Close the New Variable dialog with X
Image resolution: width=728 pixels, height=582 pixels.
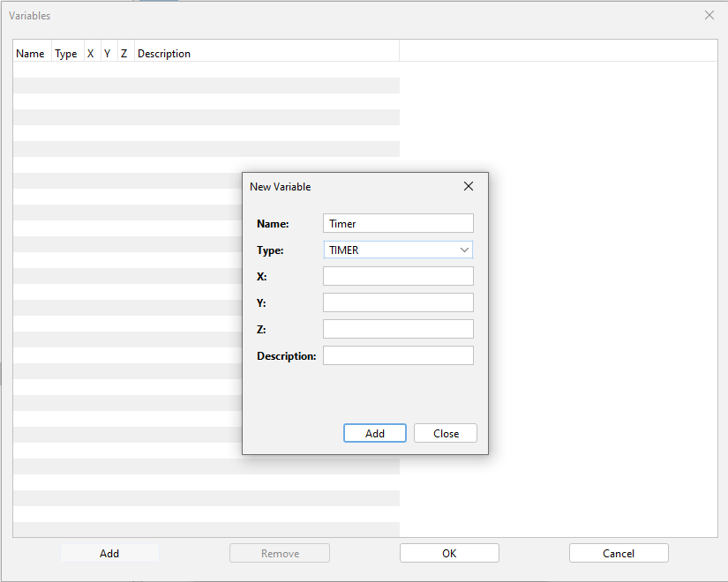click(x=469, y=186)
